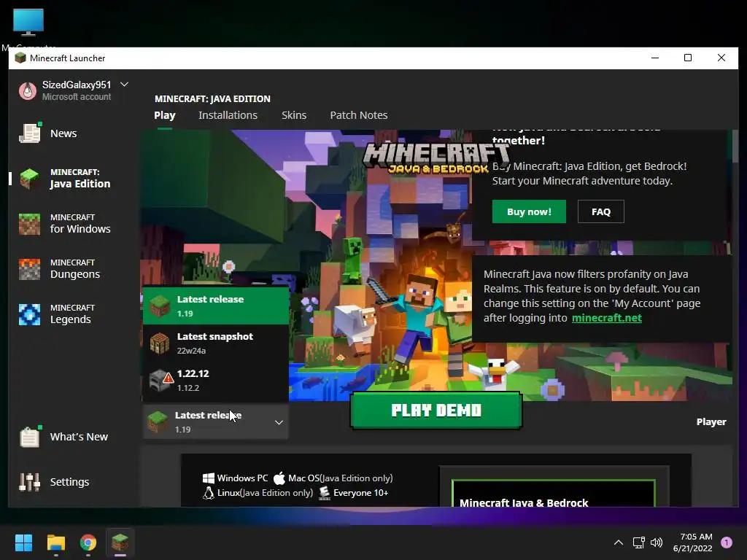Click the Buy now! button
747x560 pixels.
(529, 211)
